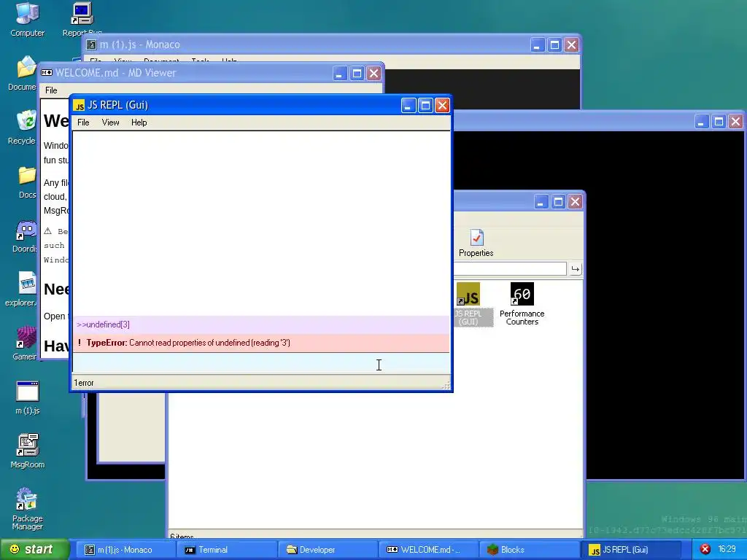The height and width of the screenshot is (560, 747).
Task: Click the address bar in Developer window
Action: point(510,269)
